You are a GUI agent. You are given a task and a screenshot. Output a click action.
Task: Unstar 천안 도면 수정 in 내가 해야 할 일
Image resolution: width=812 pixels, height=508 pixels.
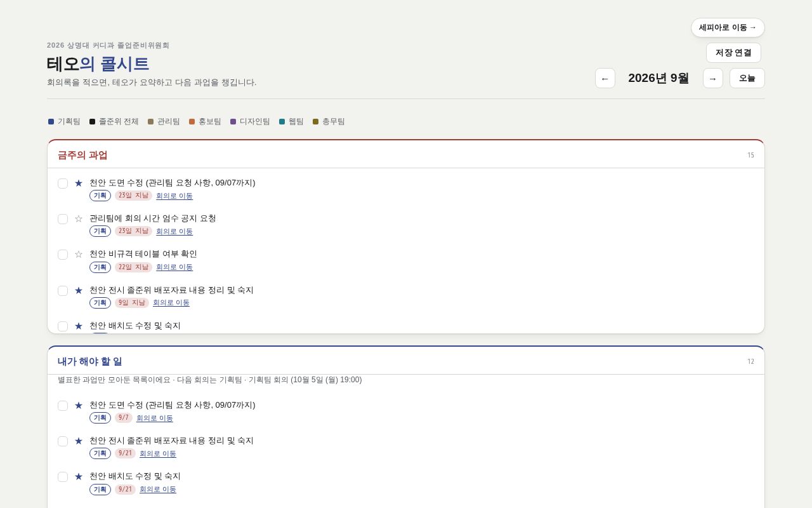coord(79,405)
